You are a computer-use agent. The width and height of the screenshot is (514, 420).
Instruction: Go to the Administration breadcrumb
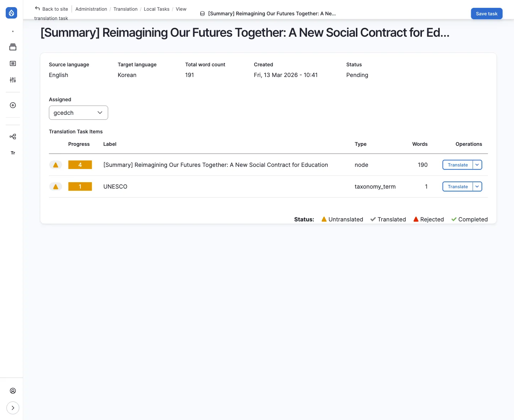(91, 9)
